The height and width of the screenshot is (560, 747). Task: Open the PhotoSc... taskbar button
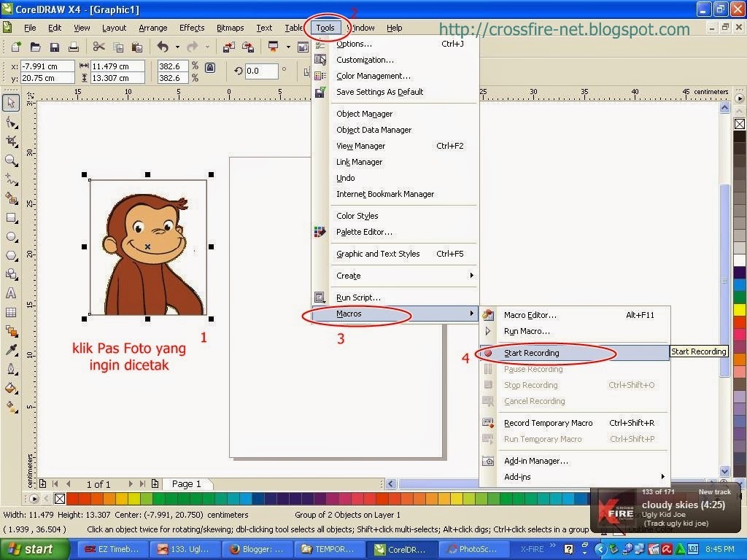click(x=473, y=549)
